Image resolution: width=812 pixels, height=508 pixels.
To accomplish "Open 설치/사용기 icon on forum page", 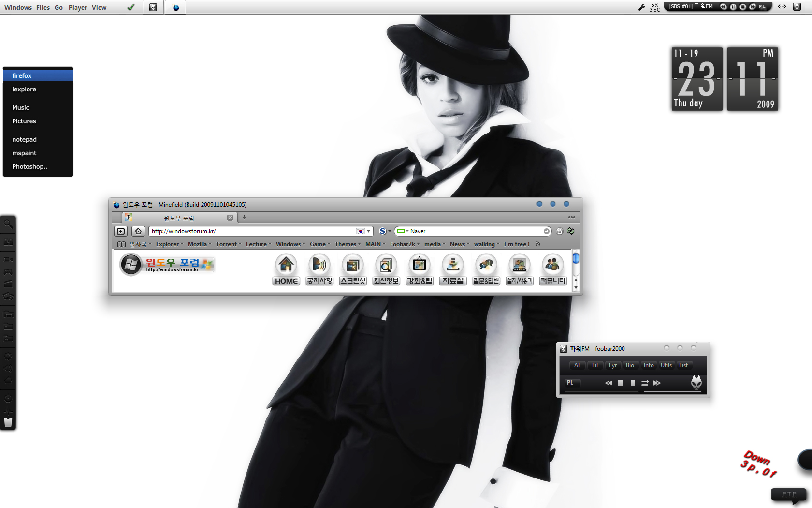I will point(520,270).
